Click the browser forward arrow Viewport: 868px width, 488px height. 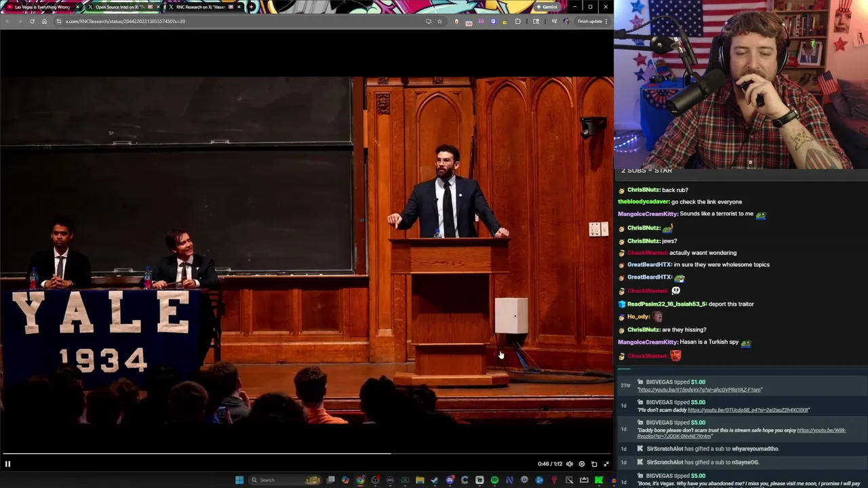point(20,21)
